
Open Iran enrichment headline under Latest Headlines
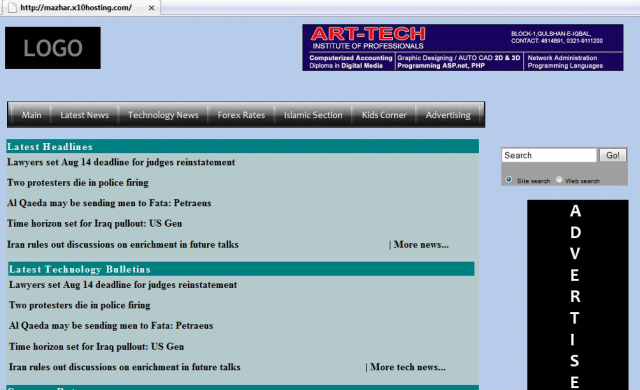(123, 245)
